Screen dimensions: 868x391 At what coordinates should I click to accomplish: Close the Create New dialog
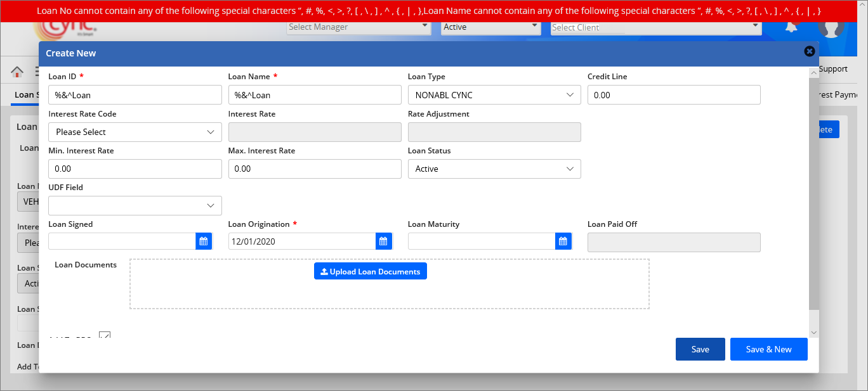click(809, 51)
